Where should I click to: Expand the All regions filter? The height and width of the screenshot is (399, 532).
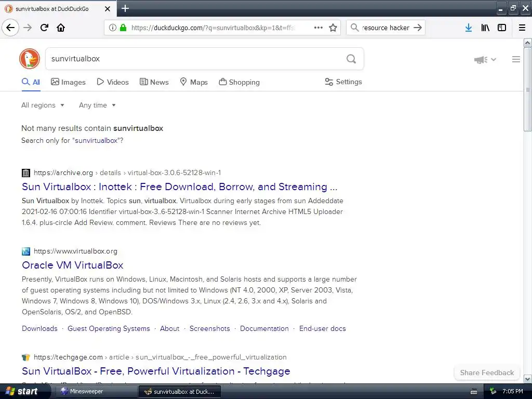click(43, 105)
